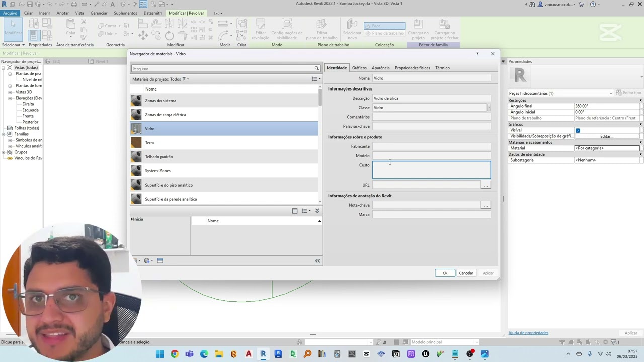This screenshot has height=362, width=644.
Task: Switch to the Gráficos tab
Action: coord(359,68)
